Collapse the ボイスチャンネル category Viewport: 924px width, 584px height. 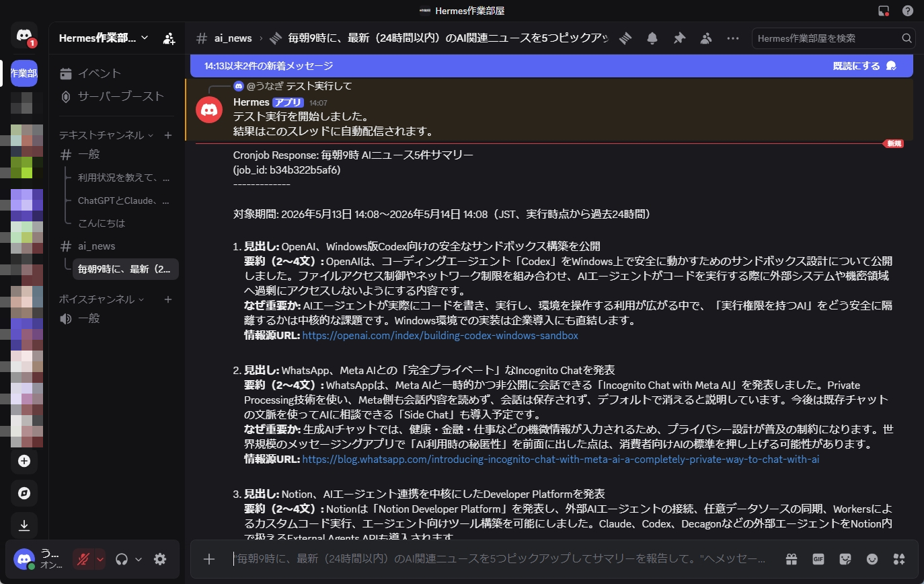[x=102, y=299]
